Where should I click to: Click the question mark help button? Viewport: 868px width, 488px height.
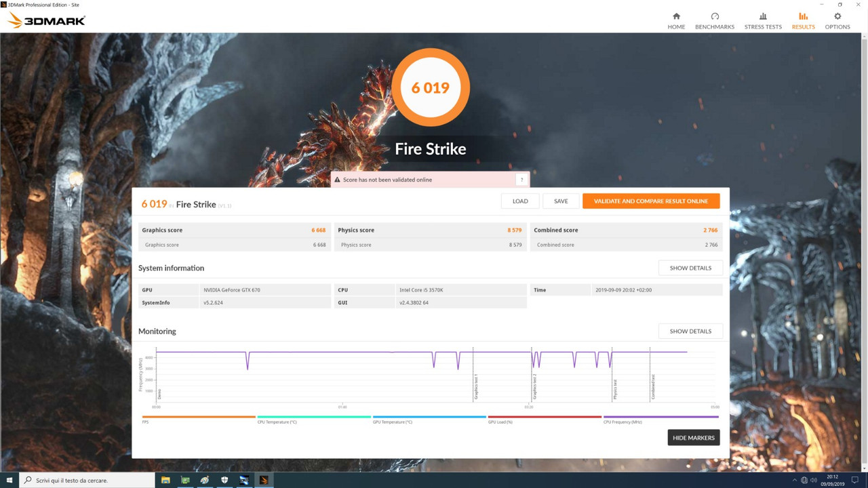tap(521, 180)
